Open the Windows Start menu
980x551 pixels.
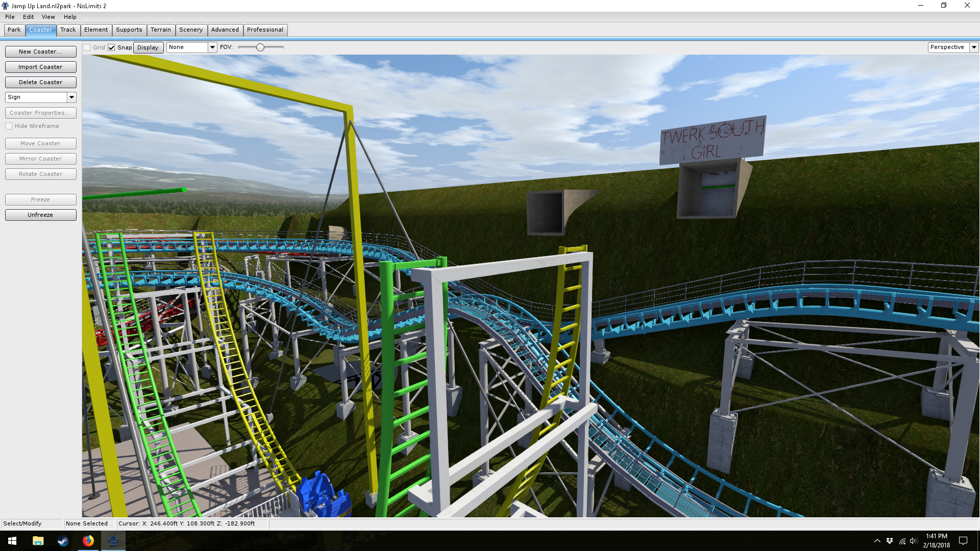[x=12, y=541]
